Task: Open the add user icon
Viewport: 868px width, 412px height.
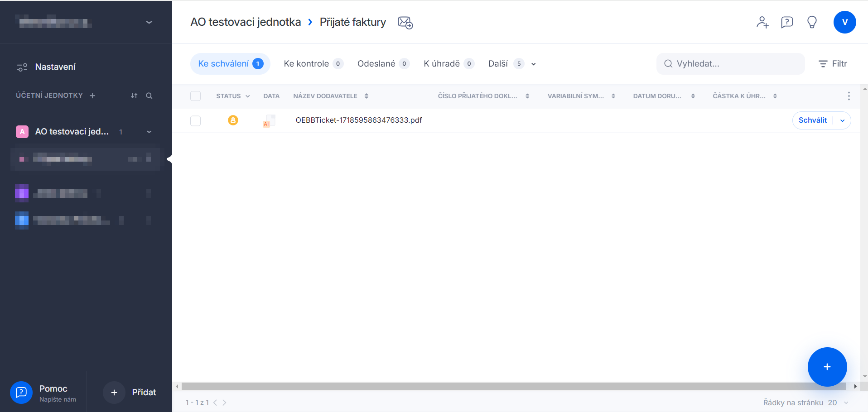Action: tap(762, 22)
